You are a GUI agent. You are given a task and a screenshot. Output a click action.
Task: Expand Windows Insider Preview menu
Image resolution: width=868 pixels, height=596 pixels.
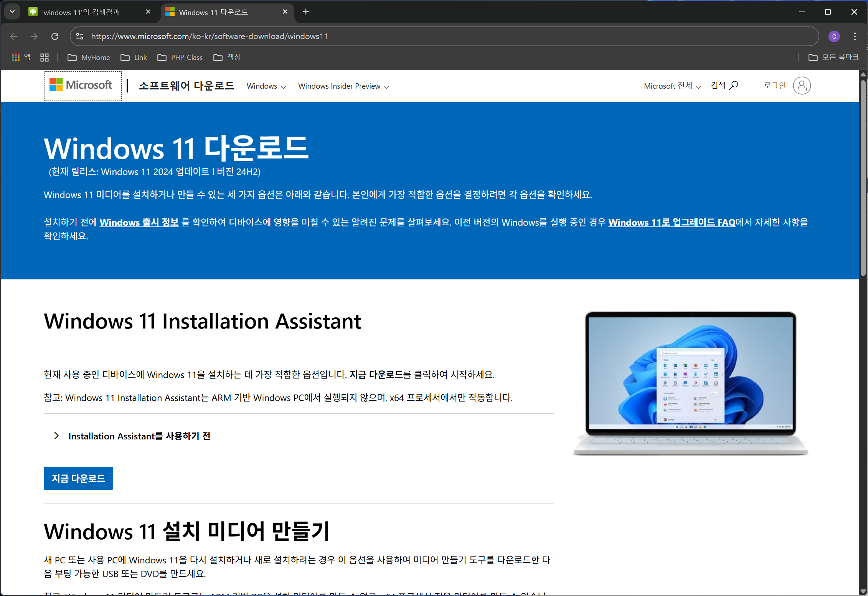tap(344, 86)
